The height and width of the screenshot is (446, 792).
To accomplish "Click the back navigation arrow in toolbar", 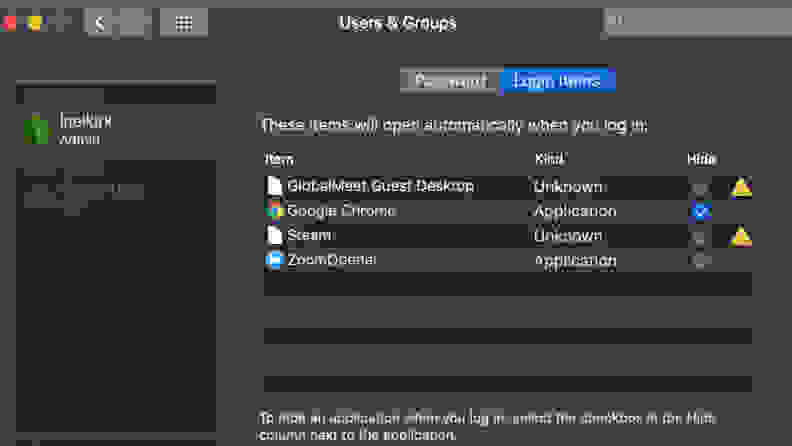I will tap(100, 23).
